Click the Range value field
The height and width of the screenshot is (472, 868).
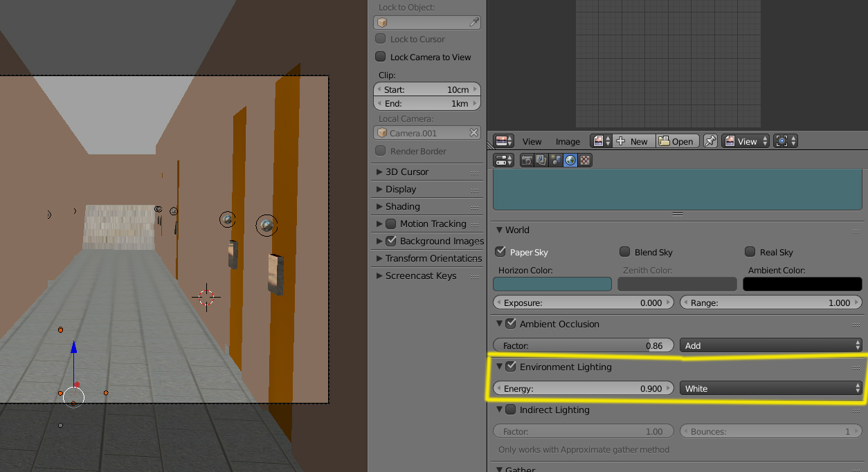click(x=770, y=302)
